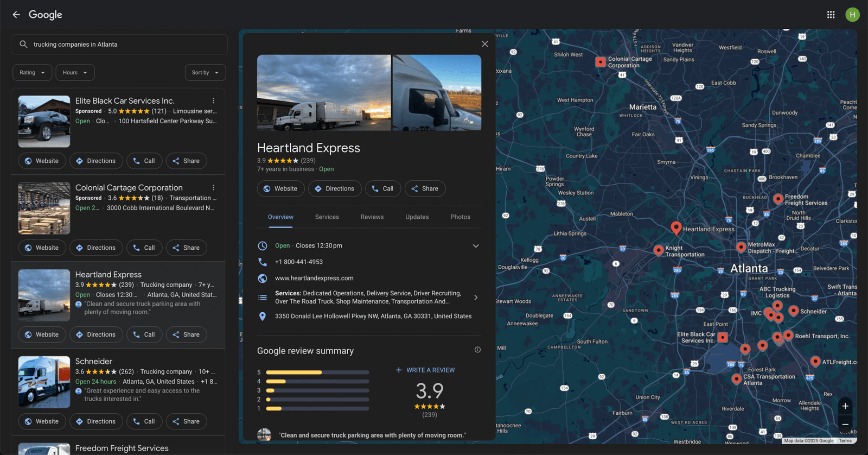Get Directions in Heartland Express detail panel
The image size is (868, 455).
[335, 189]
